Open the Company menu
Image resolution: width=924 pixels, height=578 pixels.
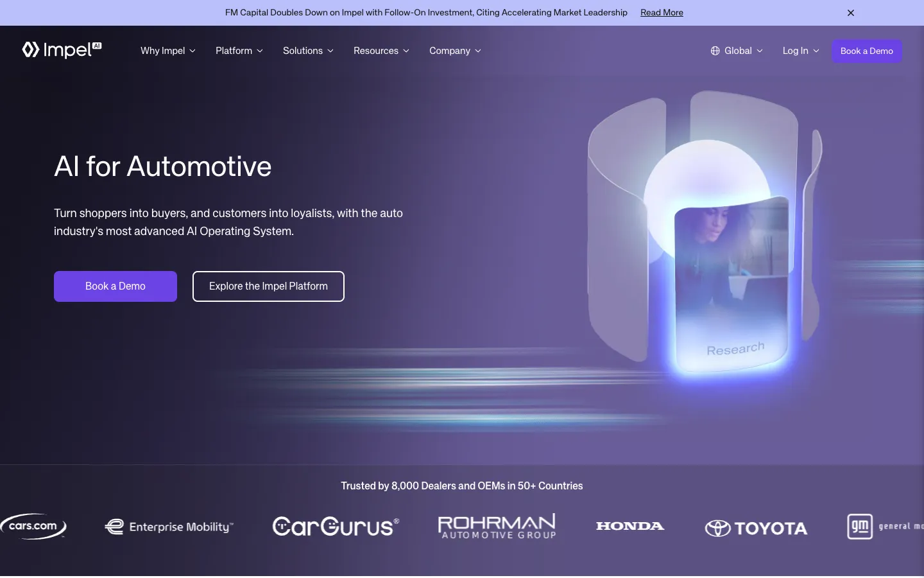[x=455, y=51]
